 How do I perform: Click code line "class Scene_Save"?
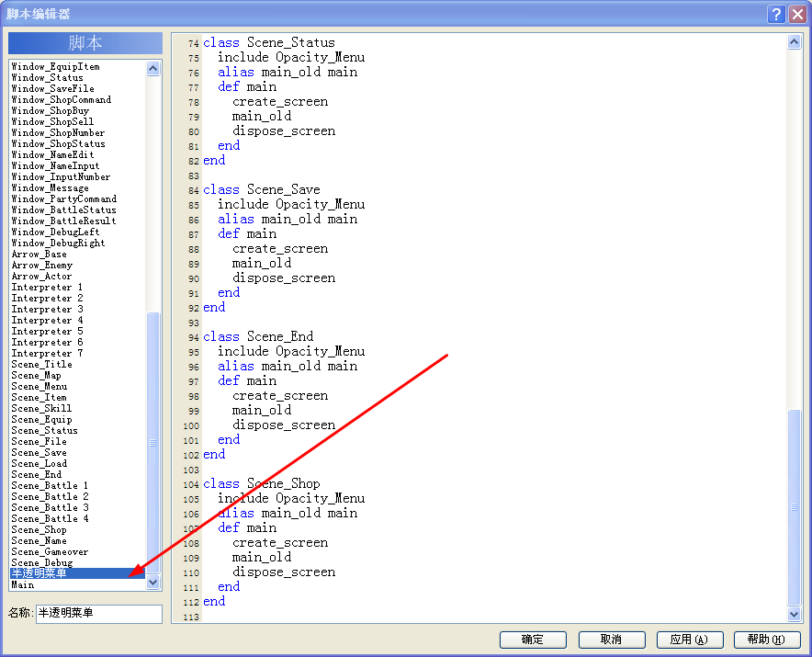tap(262, 189)
